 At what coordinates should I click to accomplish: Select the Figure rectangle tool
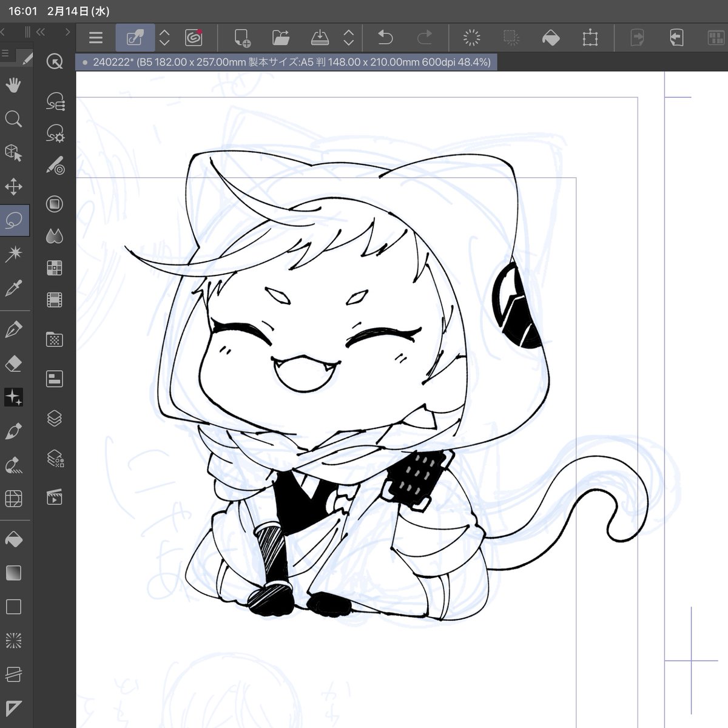point(13,607)
